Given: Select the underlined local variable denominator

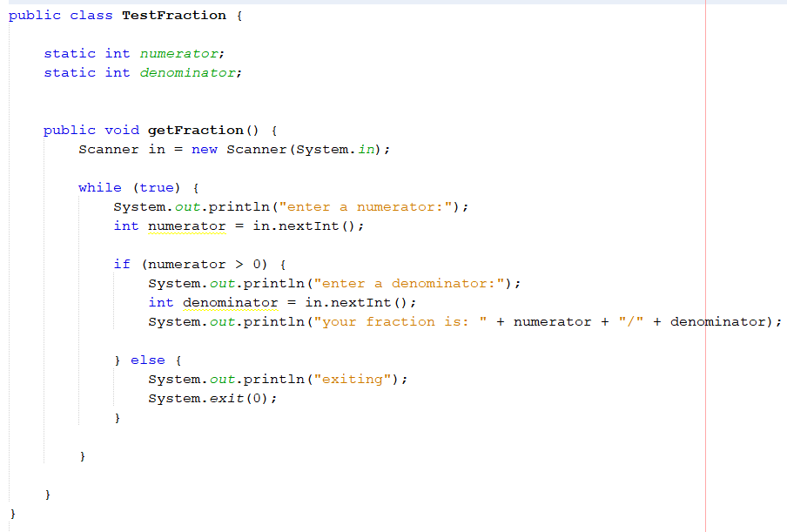Looking at the screenshot, I should pyautogui.click(x=230, y=302).
